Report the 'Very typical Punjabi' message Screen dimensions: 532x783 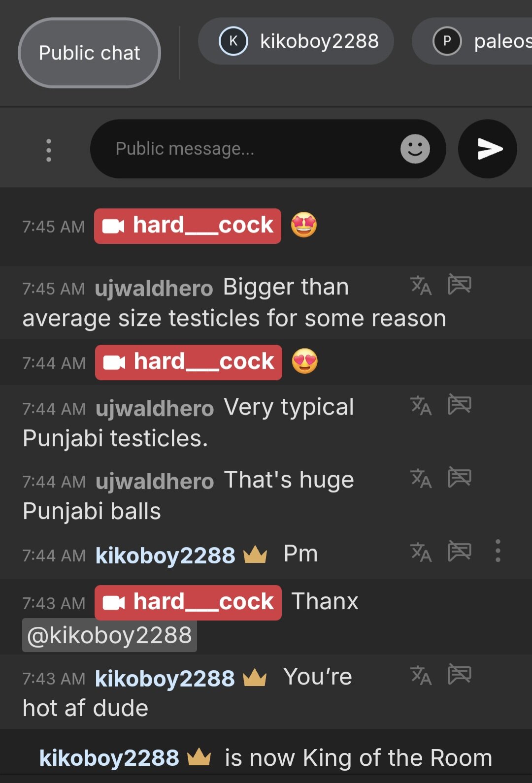tap(460, 405)
